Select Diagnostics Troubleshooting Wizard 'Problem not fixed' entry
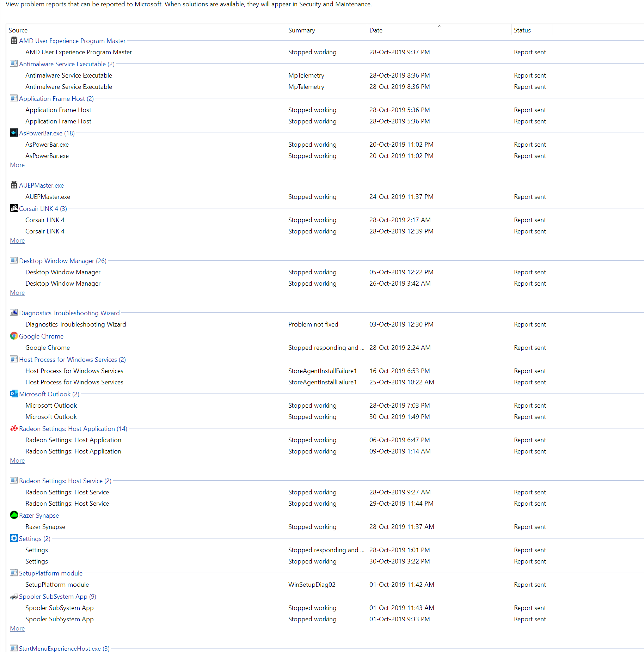 pyautogui.click(x=286, y=324)
